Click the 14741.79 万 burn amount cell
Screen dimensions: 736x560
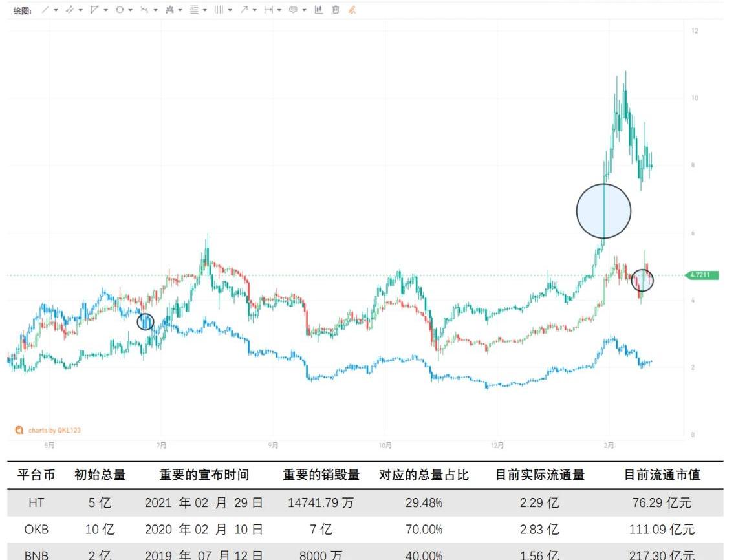click(321, 502)
